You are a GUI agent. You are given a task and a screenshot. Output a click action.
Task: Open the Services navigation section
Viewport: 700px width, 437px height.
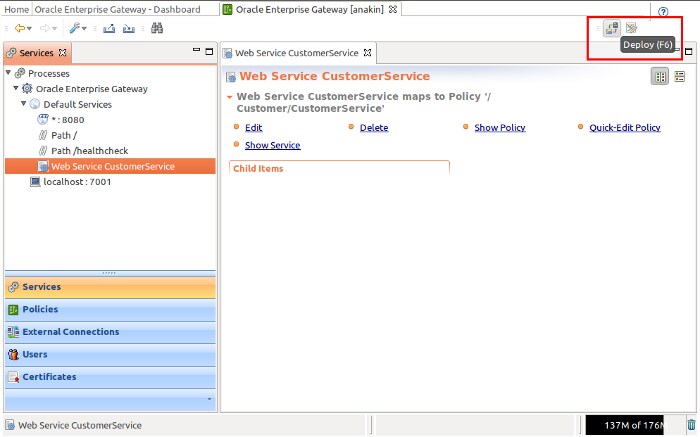click(110, 287)
